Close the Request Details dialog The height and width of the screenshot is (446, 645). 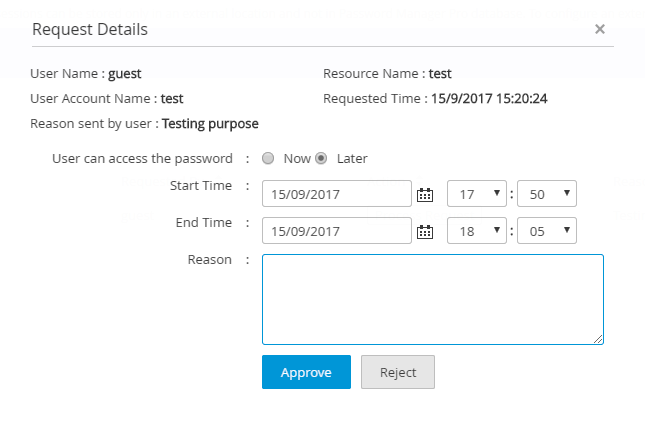point(600,29)
